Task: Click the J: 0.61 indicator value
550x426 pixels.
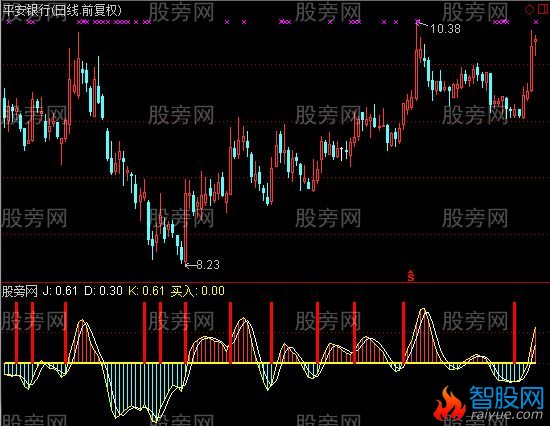Action: [x=60, y=291]
